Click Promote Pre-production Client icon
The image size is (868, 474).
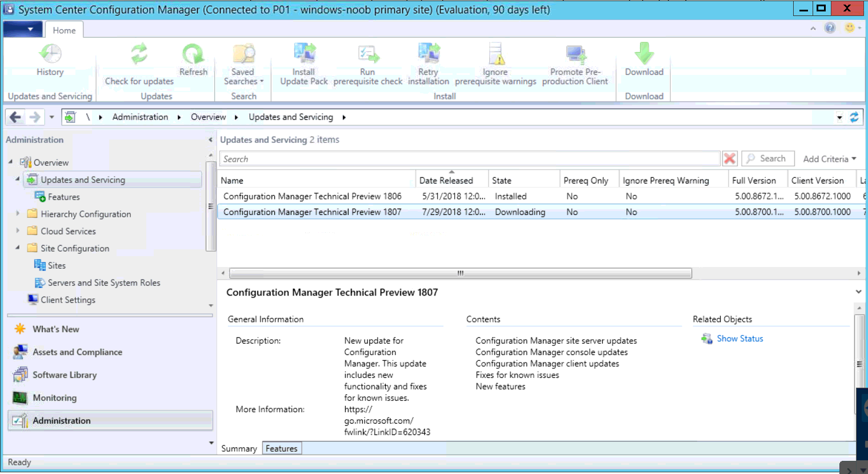click(x=575, y=54)
